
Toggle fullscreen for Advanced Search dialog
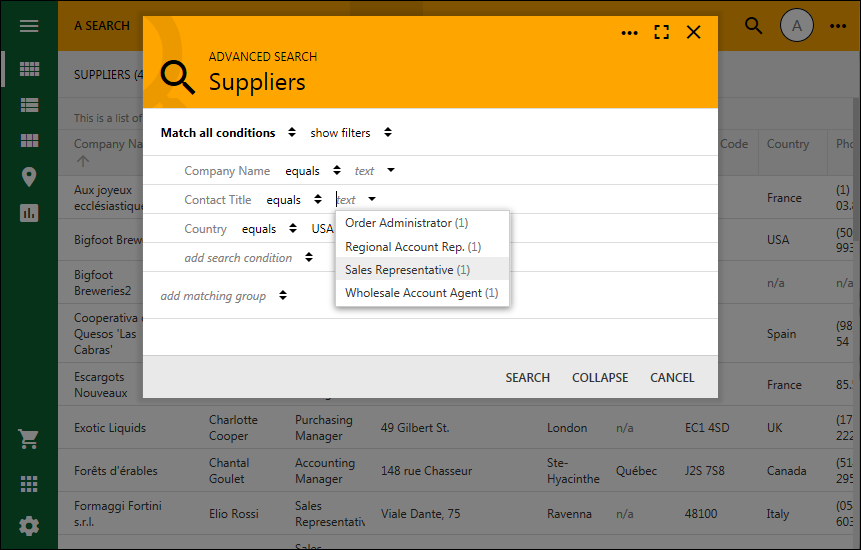click(x=662, y=32)
